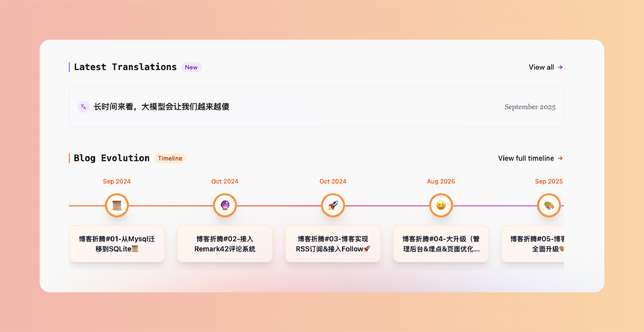Screen dimensions: 644x332
Task: Click the artist palette timeline node
Action: coord(549,205)
